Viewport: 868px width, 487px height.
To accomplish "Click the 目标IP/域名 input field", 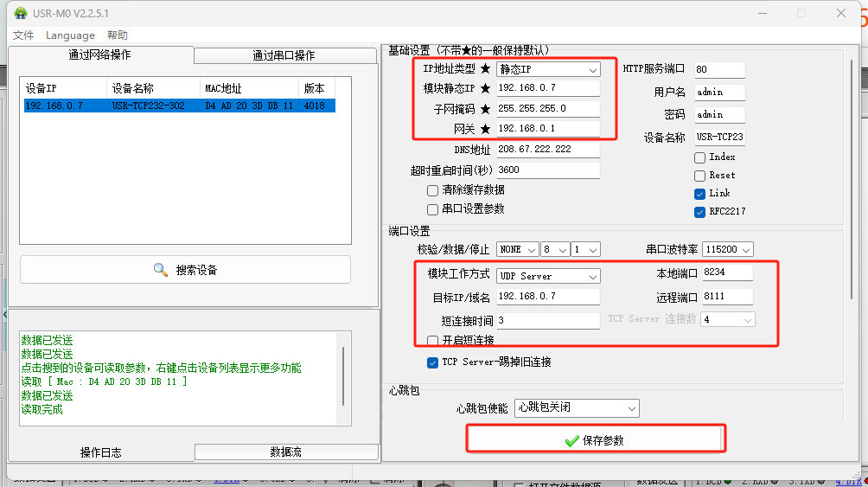I will [x=548, y=296].
